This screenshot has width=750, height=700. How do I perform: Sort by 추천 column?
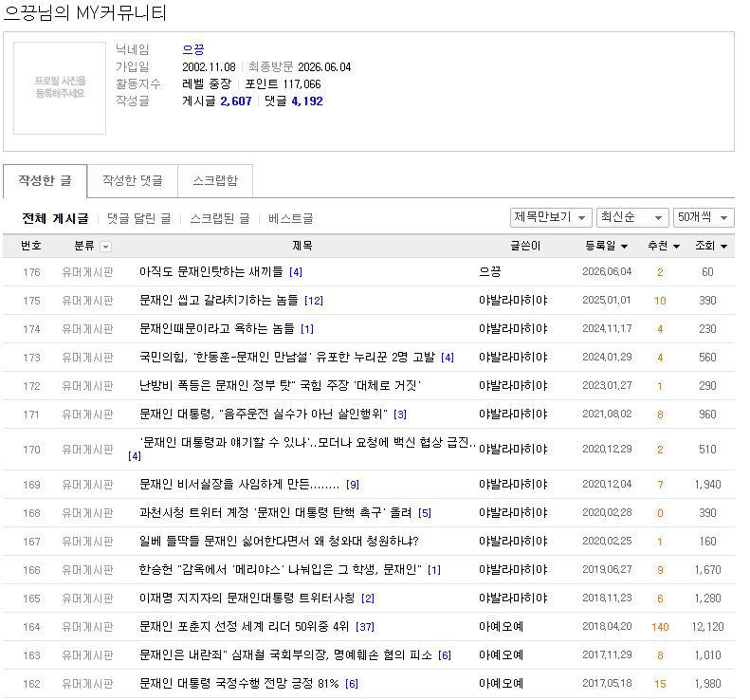(664, 246)
